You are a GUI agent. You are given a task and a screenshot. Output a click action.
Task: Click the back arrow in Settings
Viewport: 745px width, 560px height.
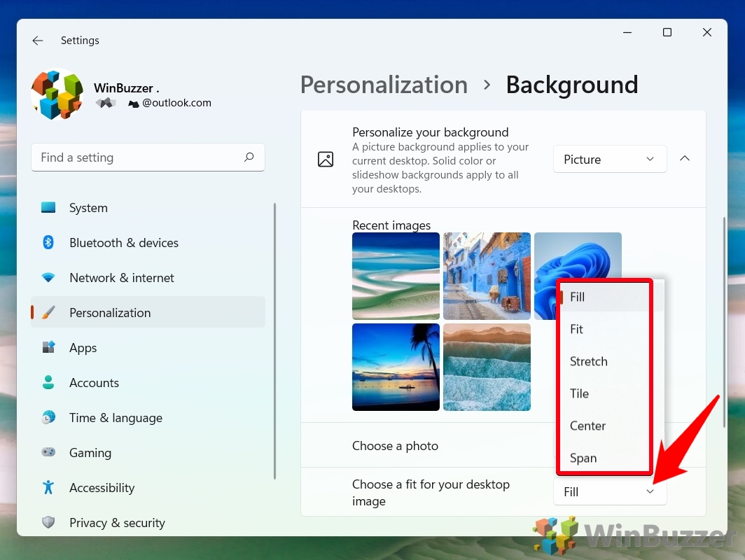click(x=38, y=41)
